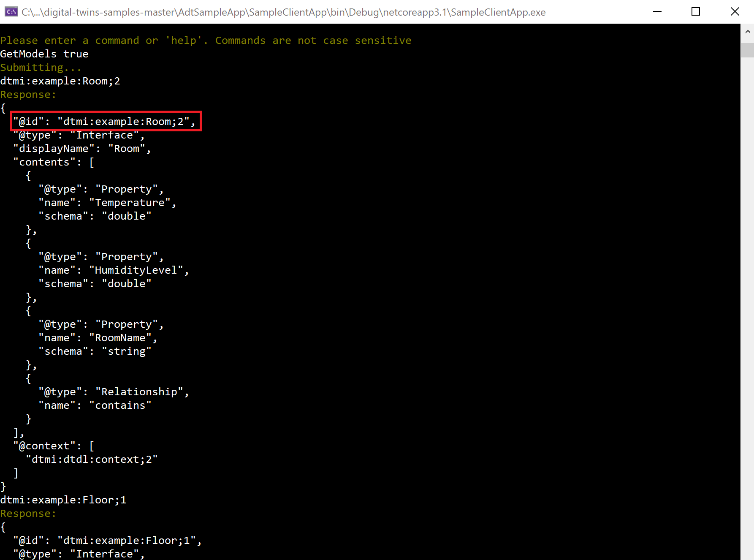Click the "RoomName" property name line
This screenshot has width=754, height=560.
coord(98,338)
